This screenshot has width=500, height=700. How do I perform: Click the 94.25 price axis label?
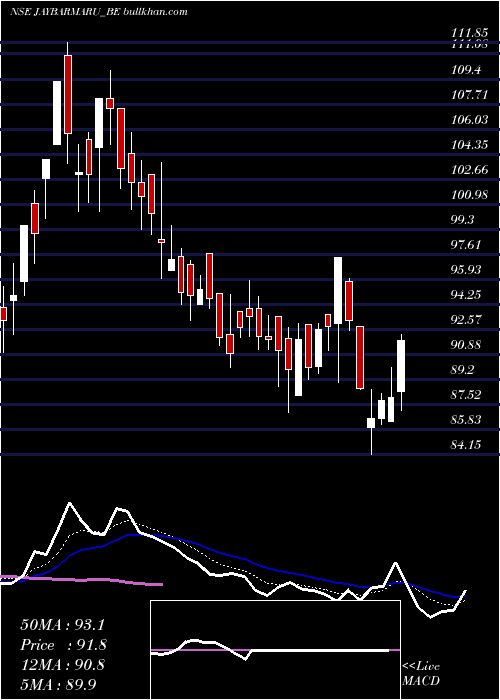pos(468,295)
